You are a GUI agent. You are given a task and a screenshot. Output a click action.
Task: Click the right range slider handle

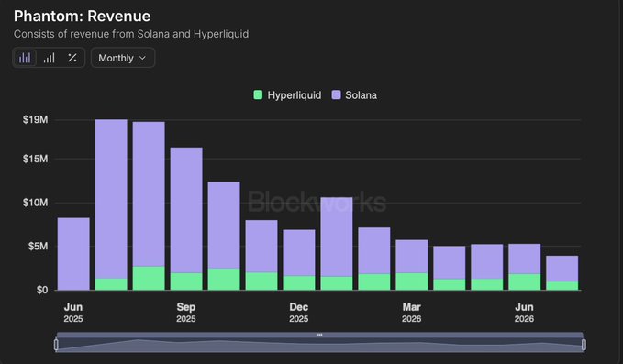coord(584,345)
